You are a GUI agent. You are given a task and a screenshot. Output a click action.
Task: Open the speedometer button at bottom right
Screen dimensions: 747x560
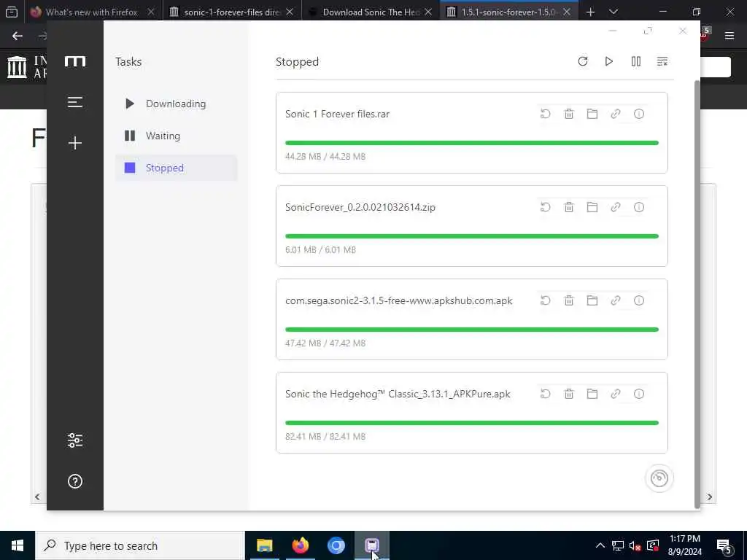click(x=659, y=478)
